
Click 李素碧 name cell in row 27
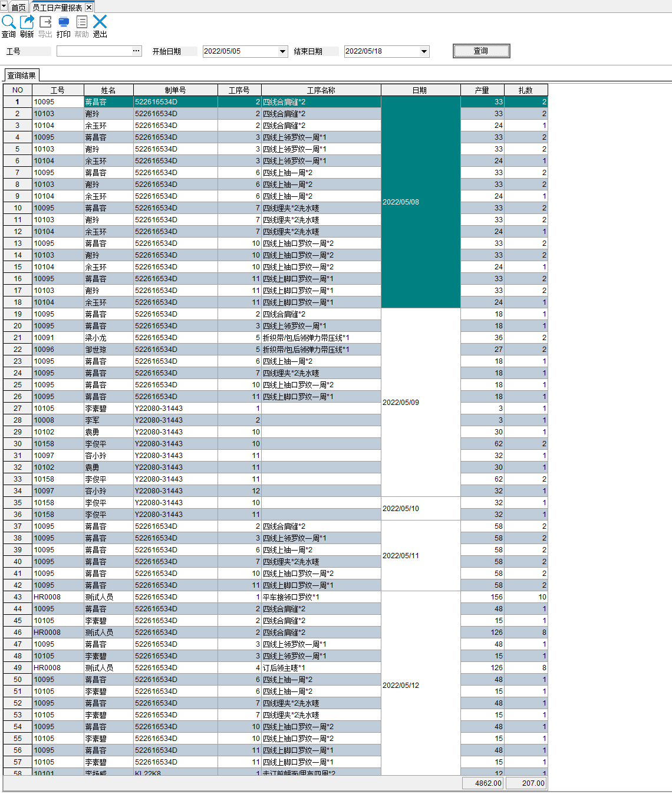coord(108,408)
